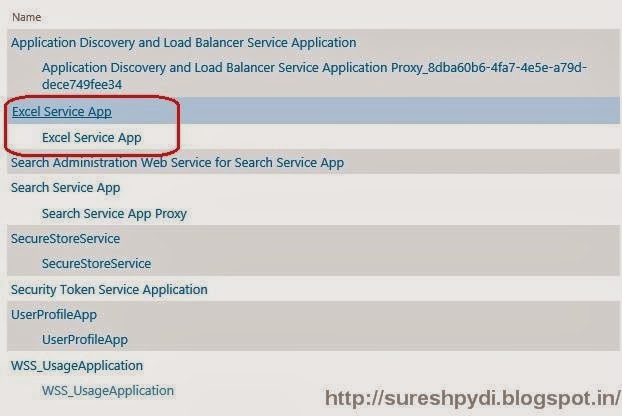Image resolution: width=622 pixels, height=416 pixels.
Task: Open the highlighted underlined Excel Service App link
Action: tap(61, 111)
